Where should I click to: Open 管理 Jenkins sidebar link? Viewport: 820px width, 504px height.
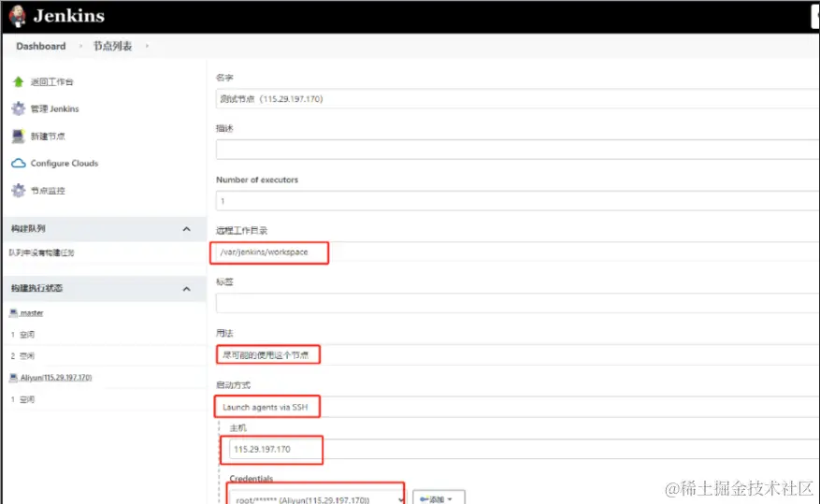coord(54,108)
